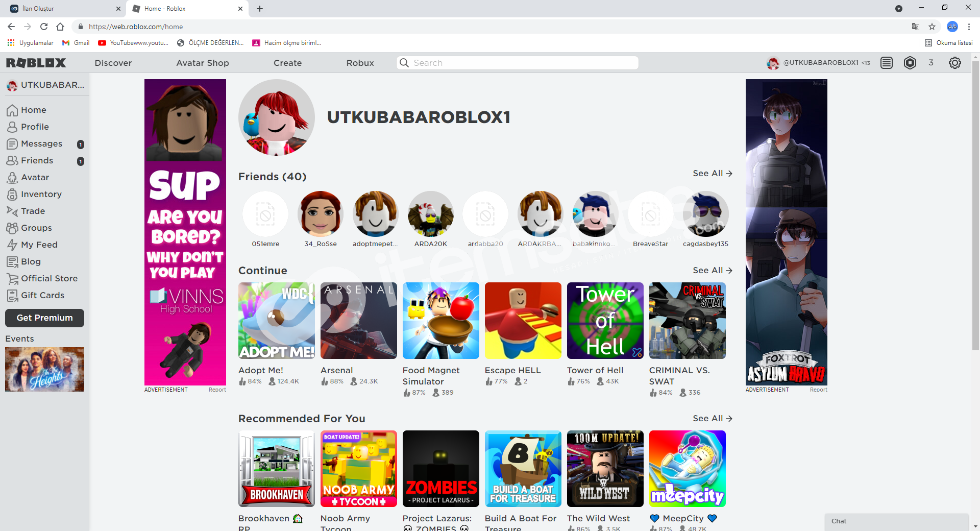Screen dimensions: 980x531
Task: Click Report under the right advertisement
Action: coord(818,390)
